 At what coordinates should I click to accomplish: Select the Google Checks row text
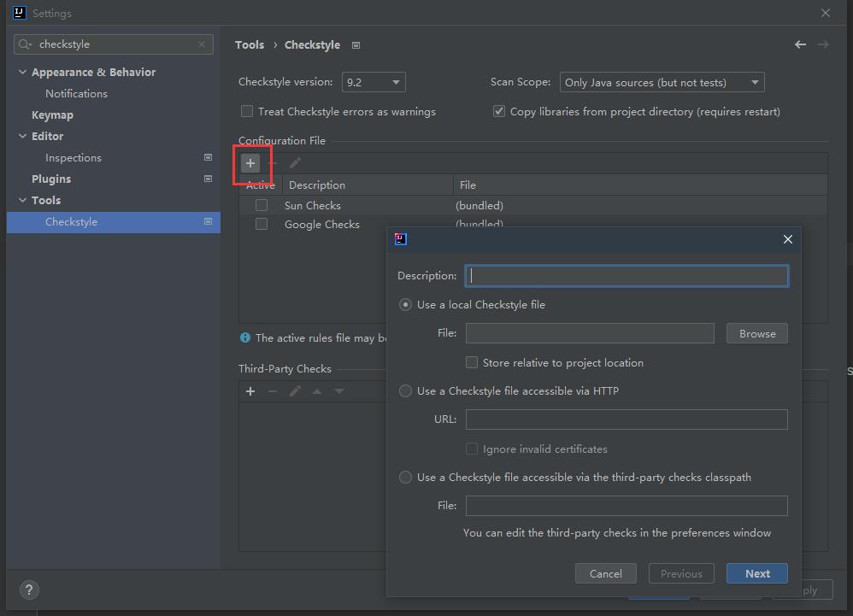pyautogui.click(x=322, y=225)
